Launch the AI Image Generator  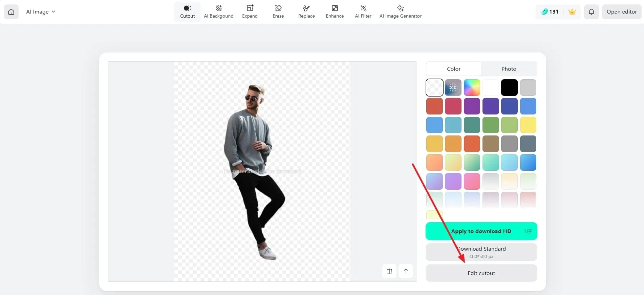coord(400,12)
